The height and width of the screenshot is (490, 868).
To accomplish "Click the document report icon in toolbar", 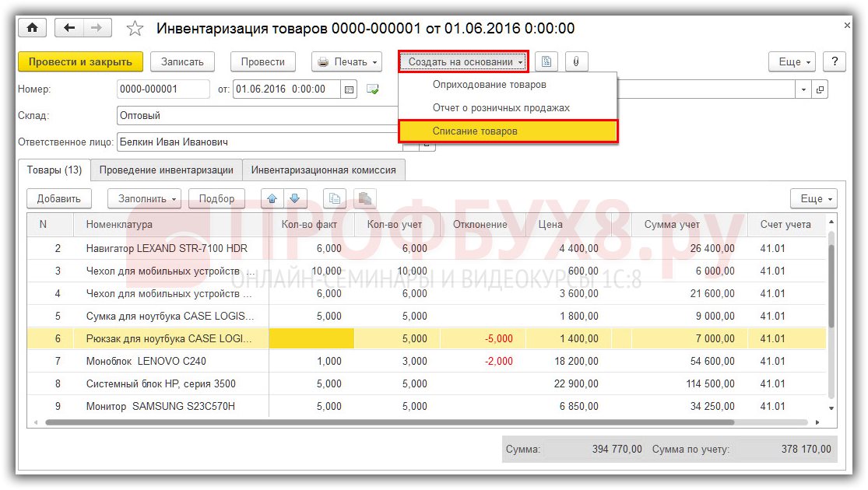I will [546, 61].
